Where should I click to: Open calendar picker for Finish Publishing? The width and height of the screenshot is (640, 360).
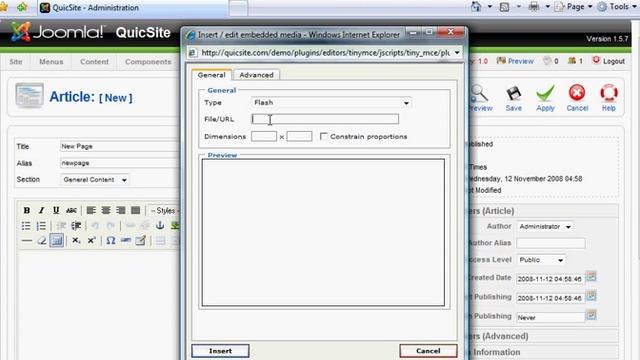point(591,315)
